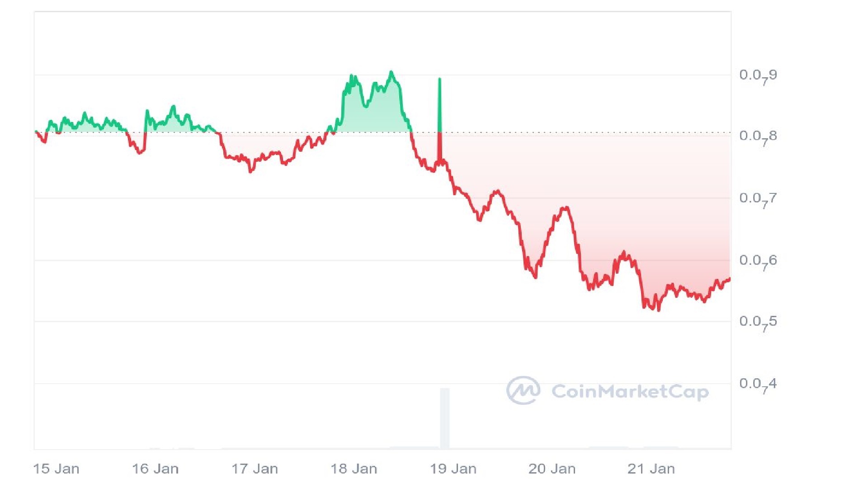Click the top price axis label ending in 9
This screenshot has height=488, width=868.
tap(758, 76)
